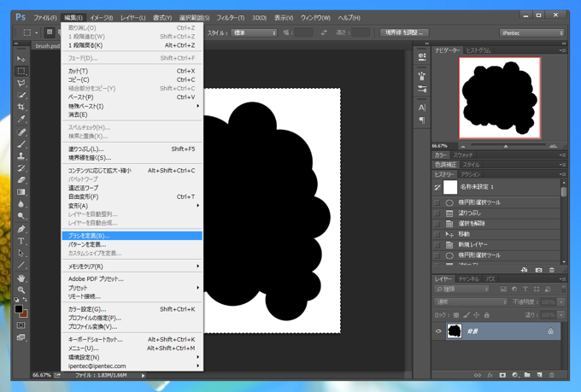Screen dimensions: 581x392
Task: Select the Clone Stamp tool
Action: pos(21,156)
